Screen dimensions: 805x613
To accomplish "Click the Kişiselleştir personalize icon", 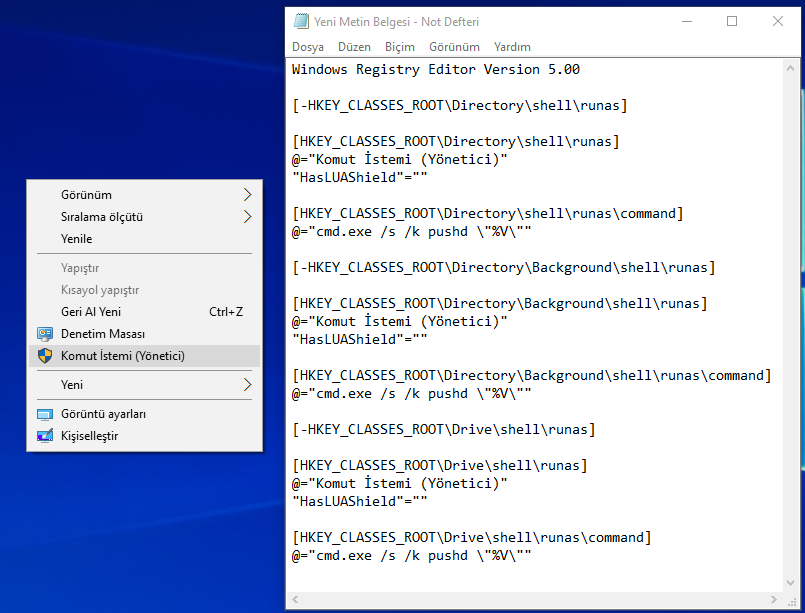I will point(45,436).
